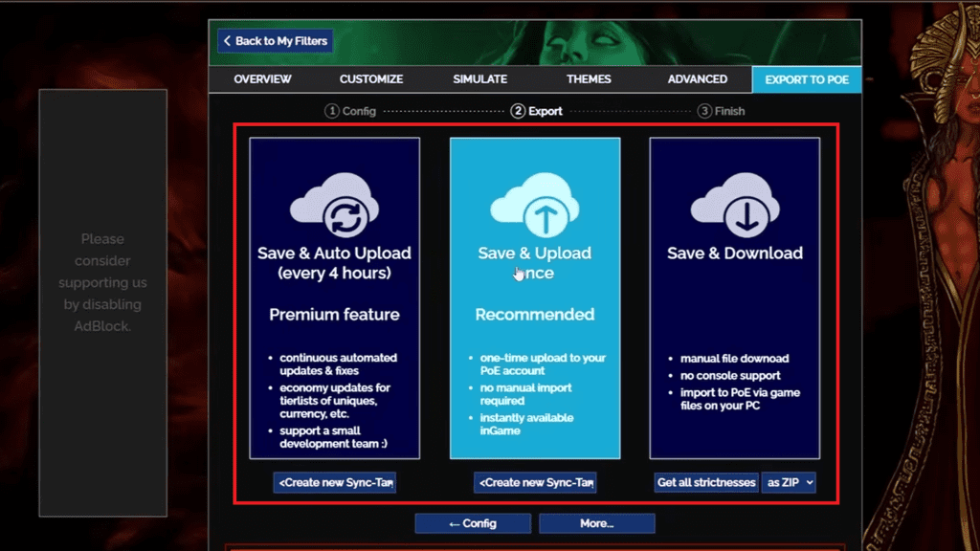Click 'import to PoE via game files' bullet
This screenshot has width=980, height=551.
(x=740, y=399)
